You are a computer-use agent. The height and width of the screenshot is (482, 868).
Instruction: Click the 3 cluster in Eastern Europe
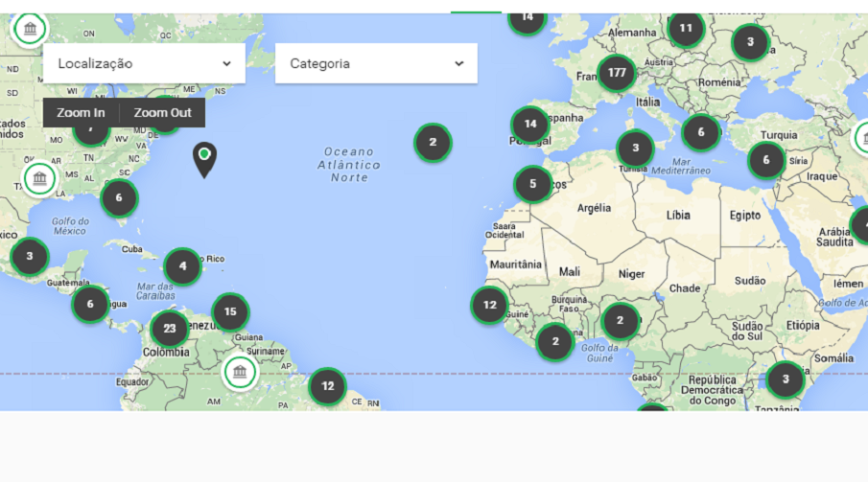point(750,41)
